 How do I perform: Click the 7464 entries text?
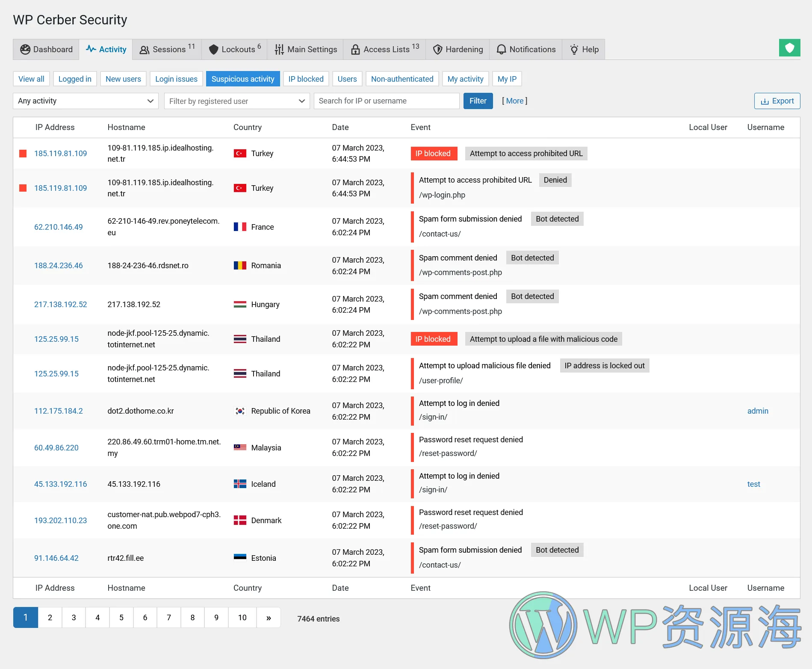pyautogui.click(x=319, y=619)
